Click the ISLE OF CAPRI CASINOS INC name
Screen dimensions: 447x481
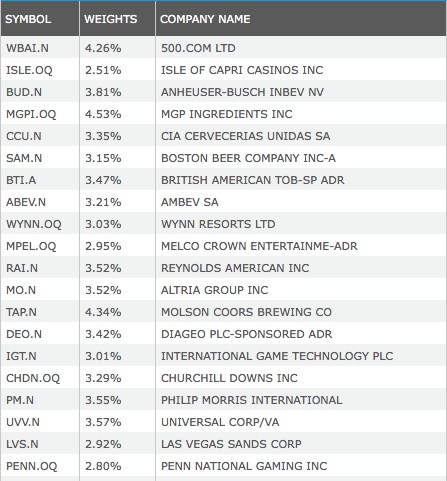[x=242, y=70]
